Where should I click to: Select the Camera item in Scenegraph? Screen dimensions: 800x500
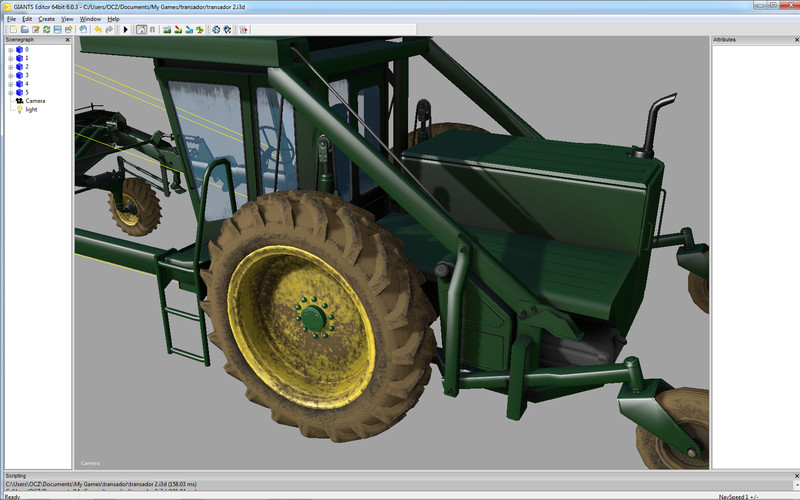pos(34,101)
